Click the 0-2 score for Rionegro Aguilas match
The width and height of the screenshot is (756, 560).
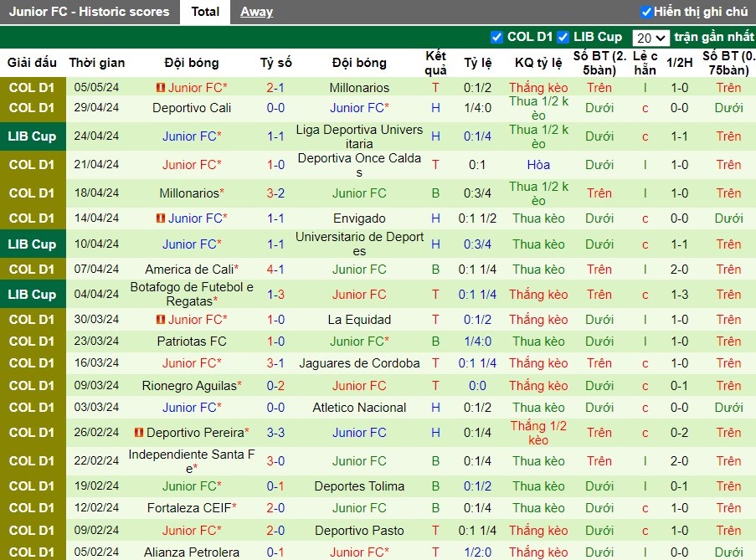pos(275,386)
